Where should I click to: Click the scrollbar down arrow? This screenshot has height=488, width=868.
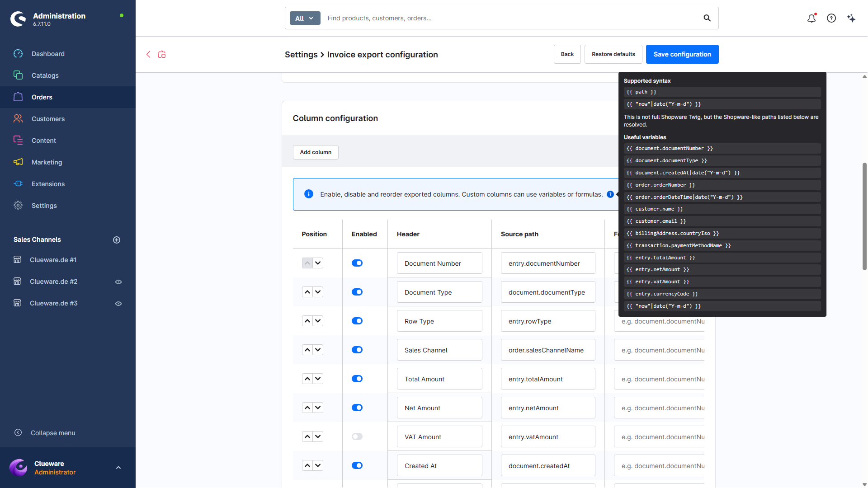click(864, 484)
